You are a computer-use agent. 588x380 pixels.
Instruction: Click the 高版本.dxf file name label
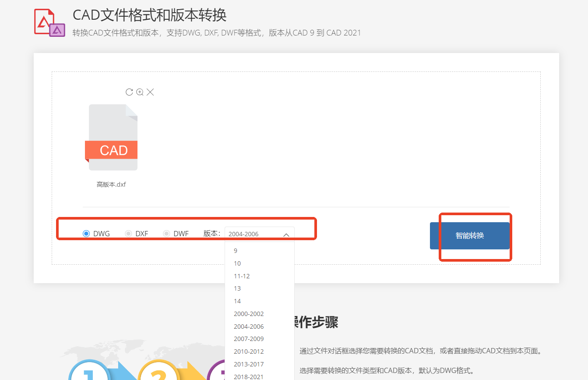(111, 184)
